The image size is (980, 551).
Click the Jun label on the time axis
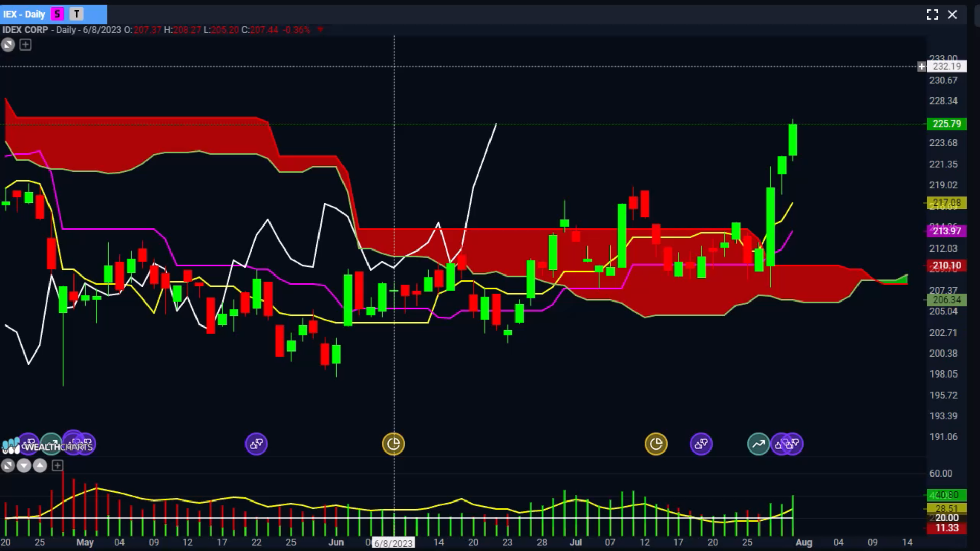coord(336,542)
